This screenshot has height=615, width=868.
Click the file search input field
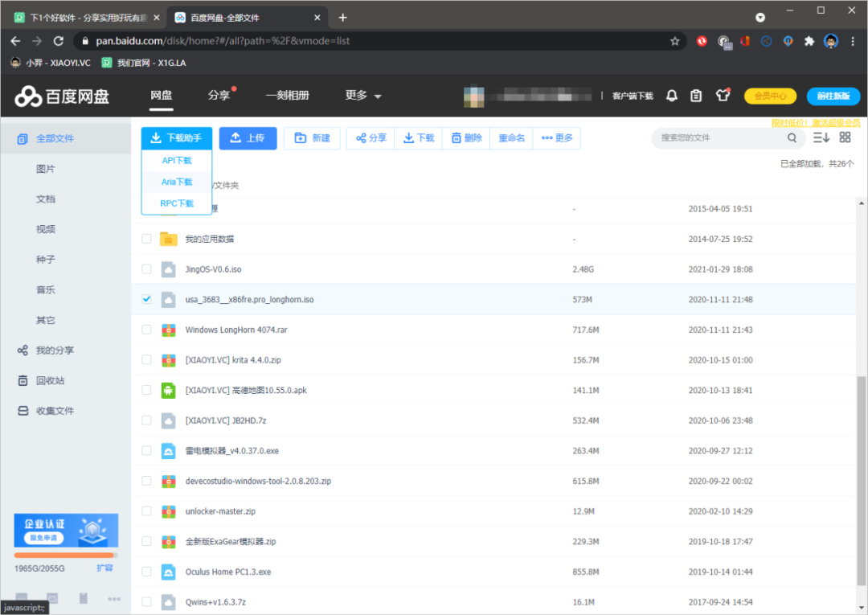719,138
